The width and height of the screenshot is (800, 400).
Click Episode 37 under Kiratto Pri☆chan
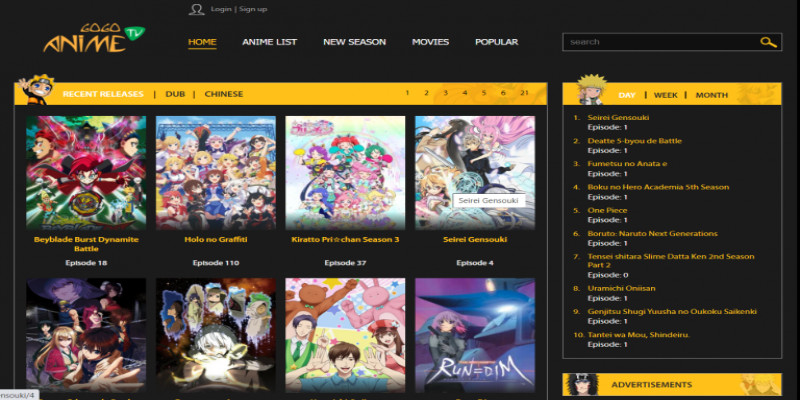click(345, 263)
